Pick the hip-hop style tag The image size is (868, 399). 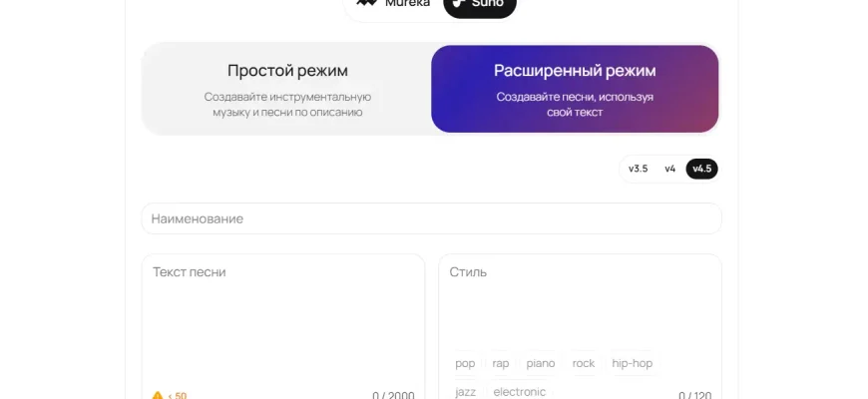click(x=633, y=363)
